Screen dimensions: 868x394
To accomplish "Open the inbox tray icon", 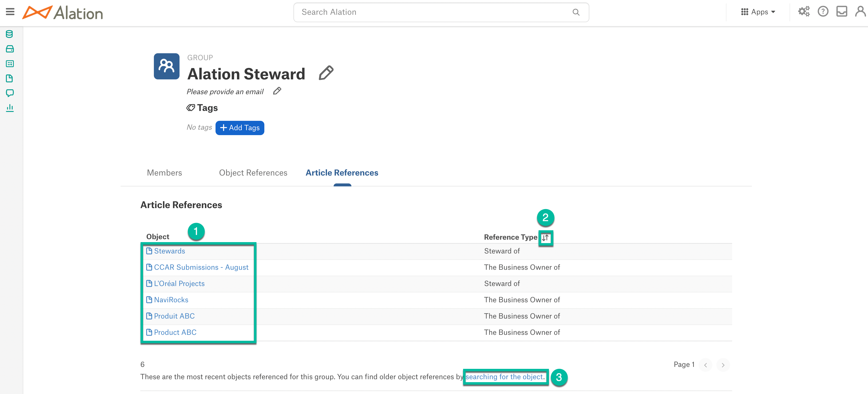I will coord(842,12).
